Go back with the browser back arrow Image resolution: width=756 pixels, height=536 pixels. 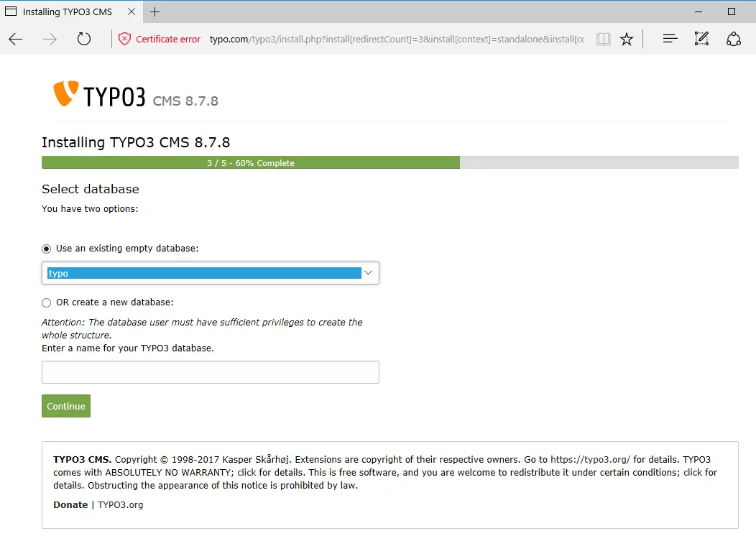pyautogui.click(x=15, y=39)
